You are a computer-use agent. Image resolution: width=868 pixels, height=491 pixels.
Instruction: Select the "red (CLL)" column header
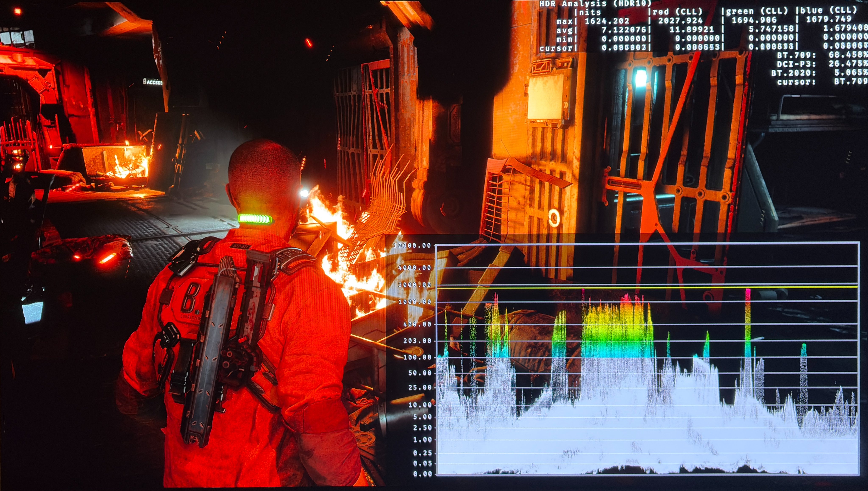click(677, 12)
